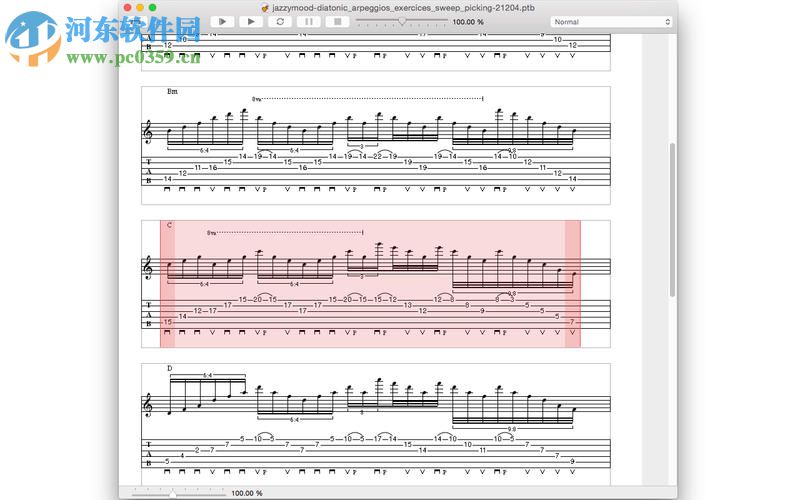Click the file icon in the title bar
This screenshot has height=500, width=800.
[264, 8]
